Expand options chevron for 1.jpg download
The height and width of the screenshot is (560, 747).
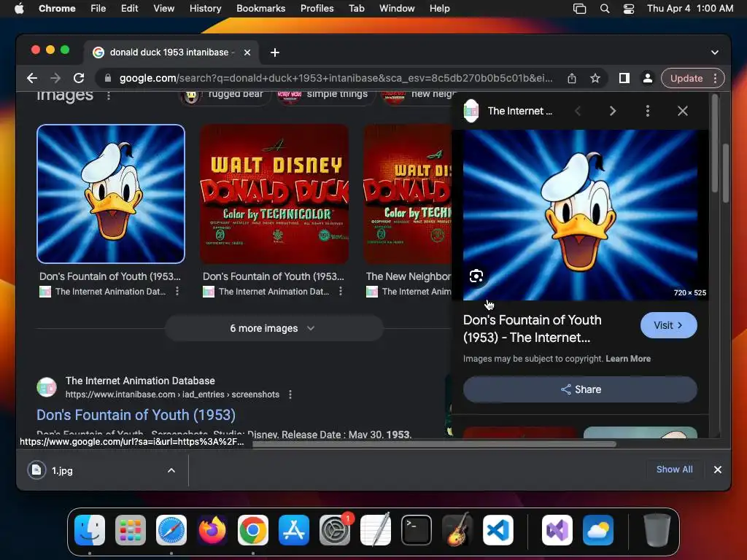pos(171,470)
